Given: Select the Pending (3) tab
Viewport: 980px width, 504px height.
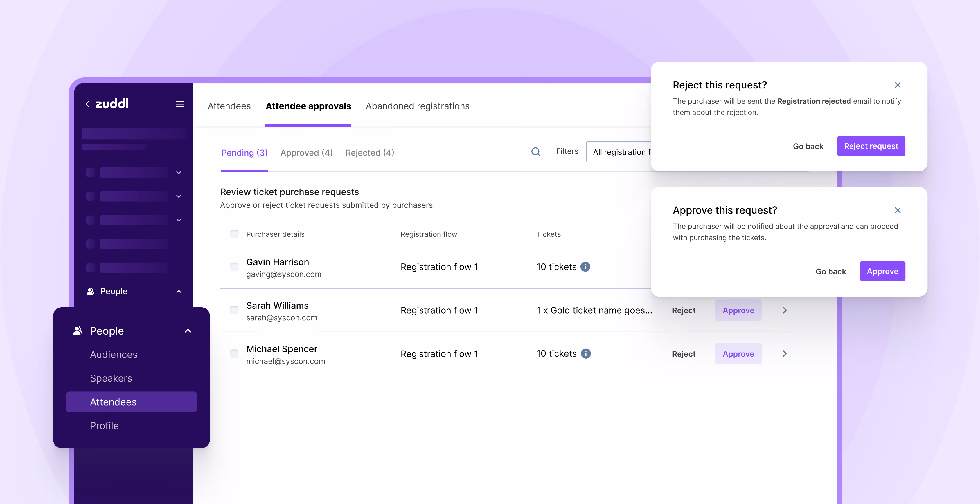Looking at the screenshot, I should pyautogui.click(x=244, y=153).
